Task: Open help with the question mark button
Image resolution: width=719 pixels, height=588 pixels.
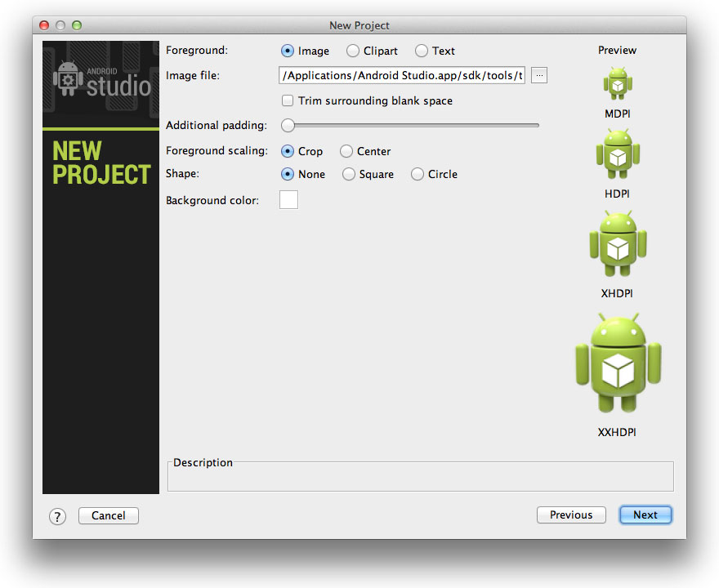Action: tap(57, 516)
